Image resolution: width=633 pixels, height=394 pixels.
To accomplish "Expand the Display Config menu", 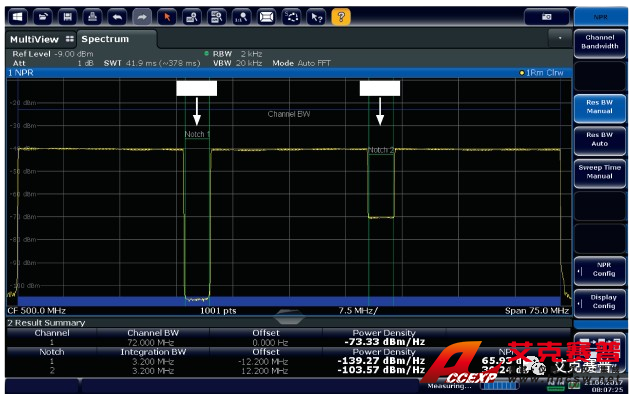I will click(x=599, y=302).
